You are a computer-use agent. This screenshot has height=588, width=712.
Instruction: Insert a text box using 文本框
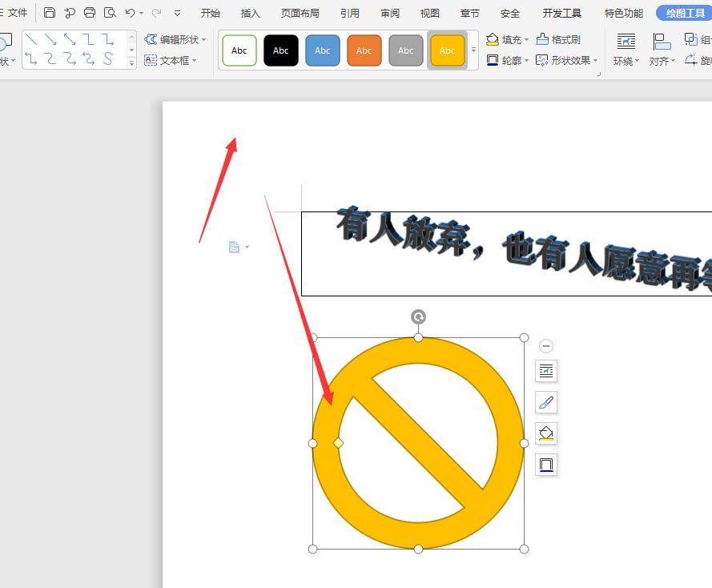coord(171,60)
